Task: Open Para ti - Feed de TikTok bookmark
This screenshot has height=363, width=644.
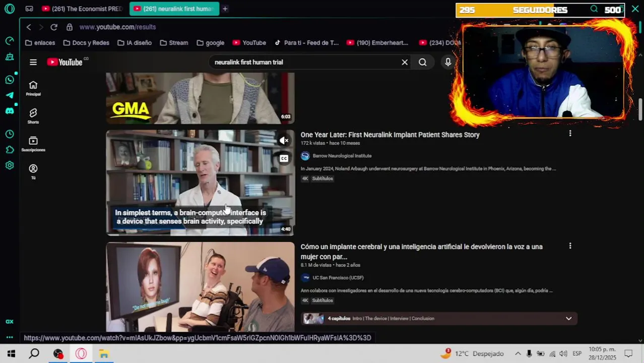Action: (306, 43)
